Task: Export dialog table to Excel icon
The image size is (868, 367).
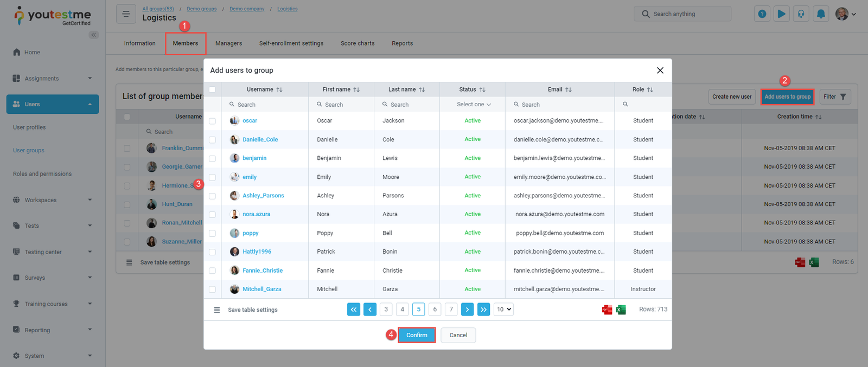Action: (621, 310)
